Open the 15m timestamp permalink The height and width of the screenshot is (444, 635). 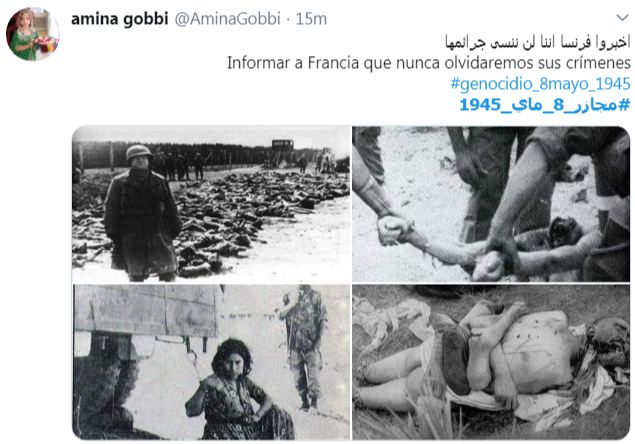pyautogui.click(x=311, y=19)
